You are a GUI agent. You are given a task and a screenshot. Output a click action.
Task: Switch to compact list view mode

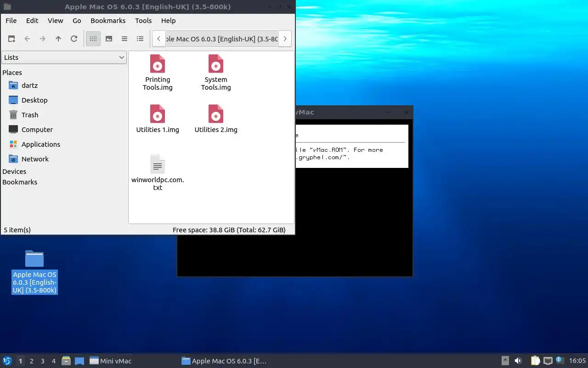[x=124, y=39]
